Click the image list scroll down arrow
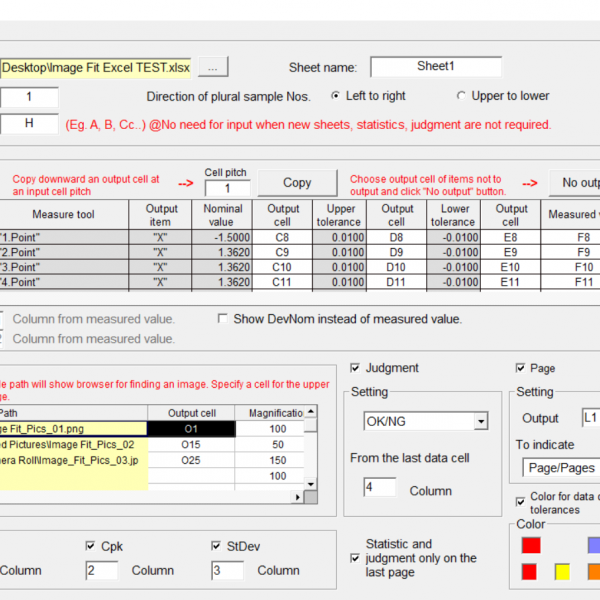The height and width of the screenshot is (600, 600). tap(311, 485)
